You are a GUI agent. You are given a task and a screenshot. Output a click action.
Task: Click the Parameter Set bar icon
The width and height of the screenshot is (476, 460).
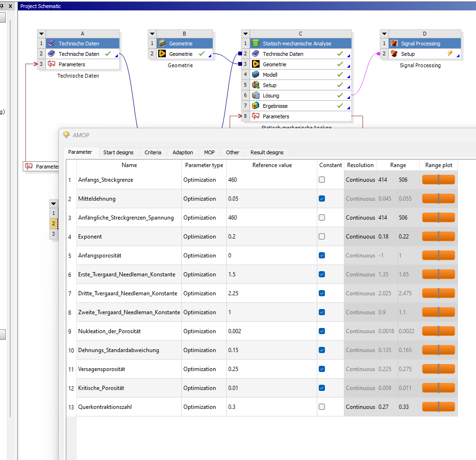tap(29, 166)
